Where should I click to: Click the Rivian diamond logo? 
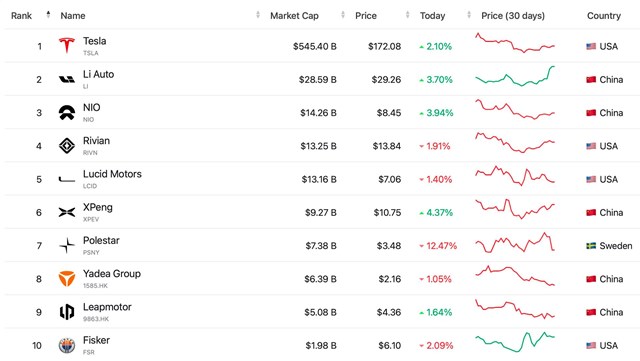(x=67, y=146)
